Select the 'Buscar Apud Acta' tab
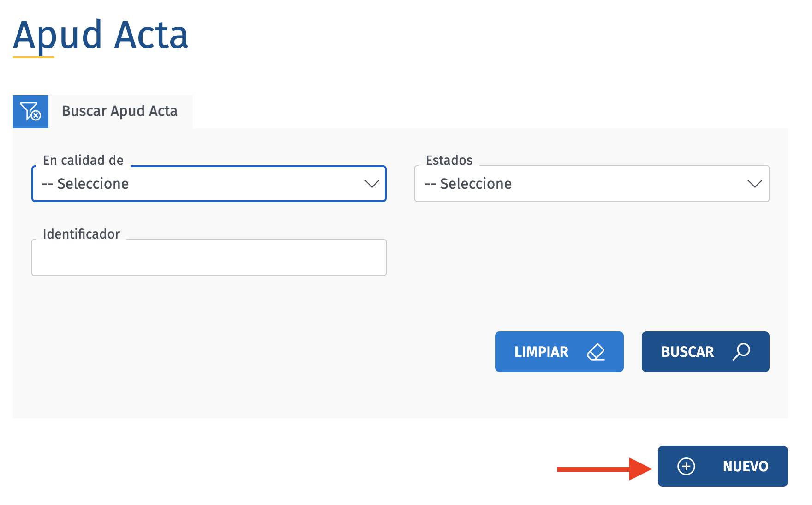This screenshot has width=812, height=505. point(119,111)
